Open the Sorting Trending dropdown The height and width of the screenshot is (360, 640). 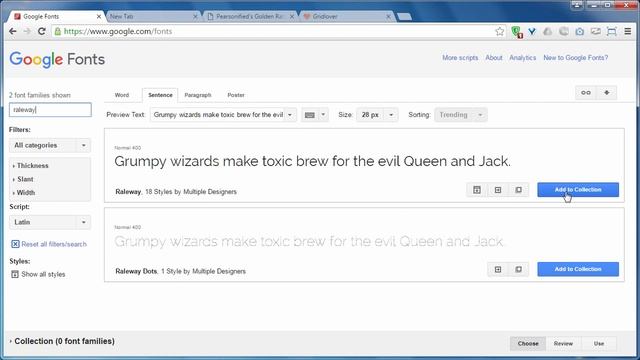(x=460, y=115)
